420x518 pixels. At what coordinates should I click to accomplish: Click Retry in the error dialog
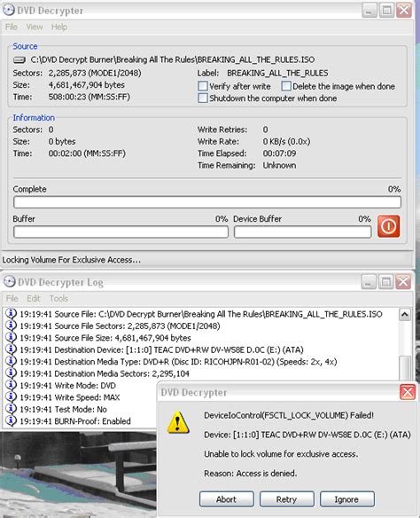coord(286,499)
